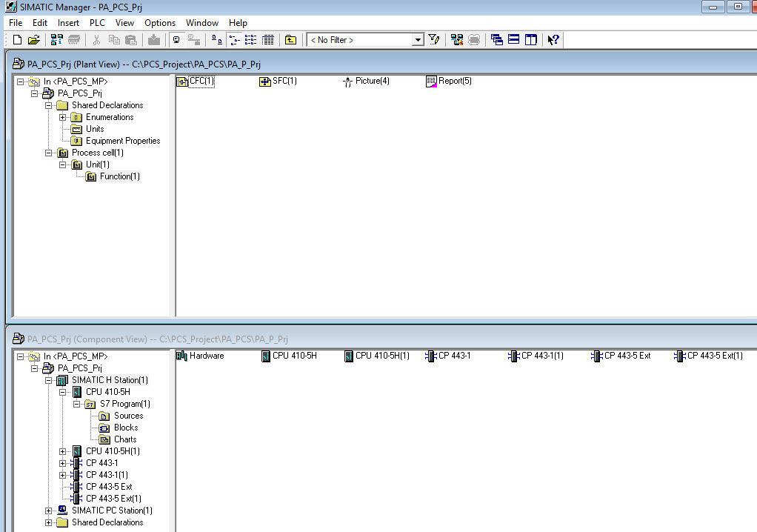Open the Edit menu
The image size is (757, 532).
pyautogui.click(x=39, y=23)
